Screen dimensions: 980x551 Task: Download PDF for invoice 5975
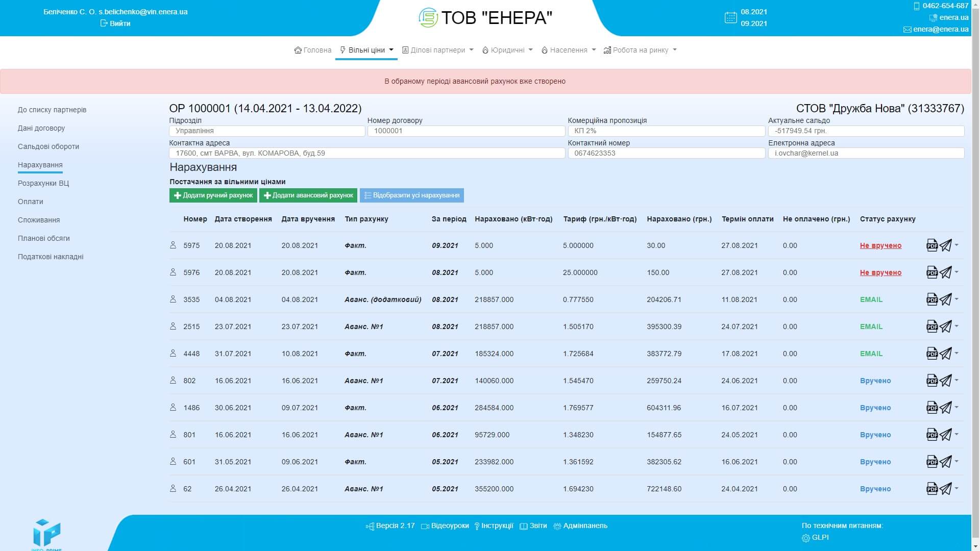(x=932, y=245)
